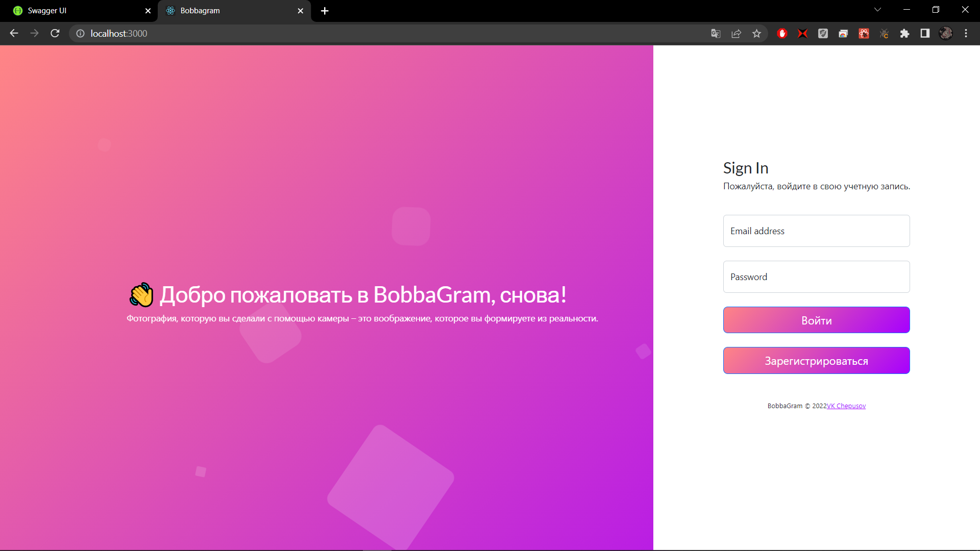Click the share page icon
Viewport: 980px width, 551px height.
736,34
